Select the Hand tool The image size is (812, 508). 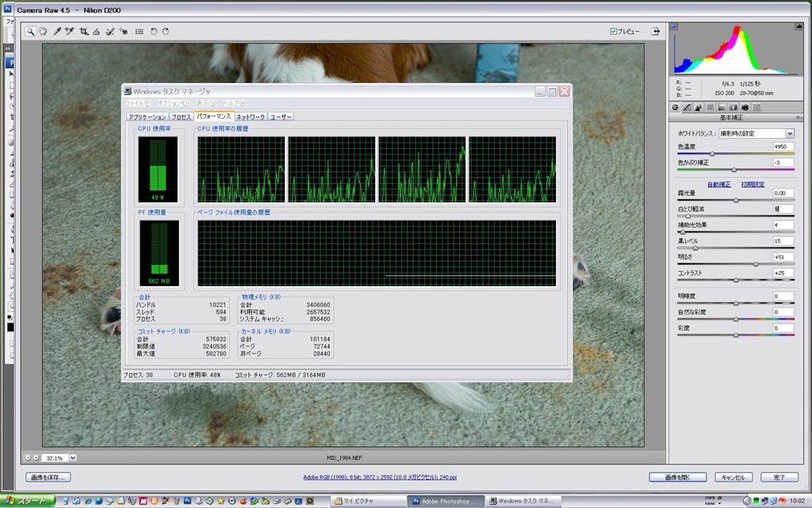tap(43, 32)
